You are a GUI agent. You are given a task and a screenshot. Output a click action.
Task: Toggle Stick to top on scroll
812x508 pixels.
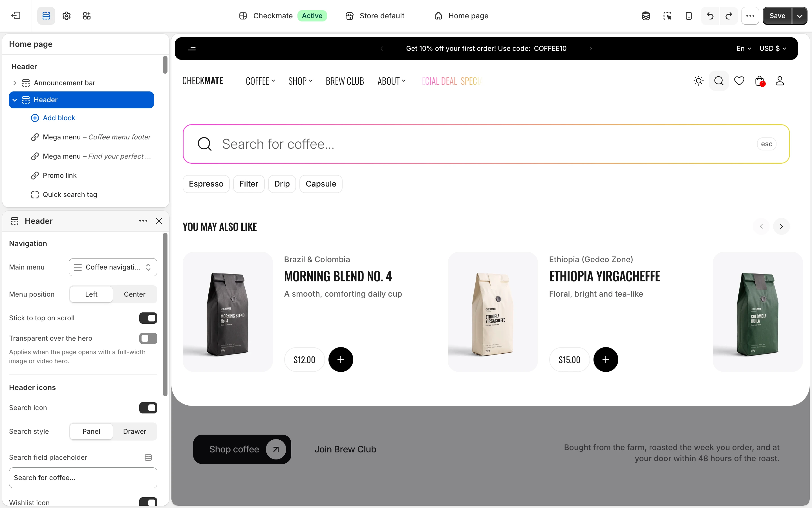pos(148,318)
